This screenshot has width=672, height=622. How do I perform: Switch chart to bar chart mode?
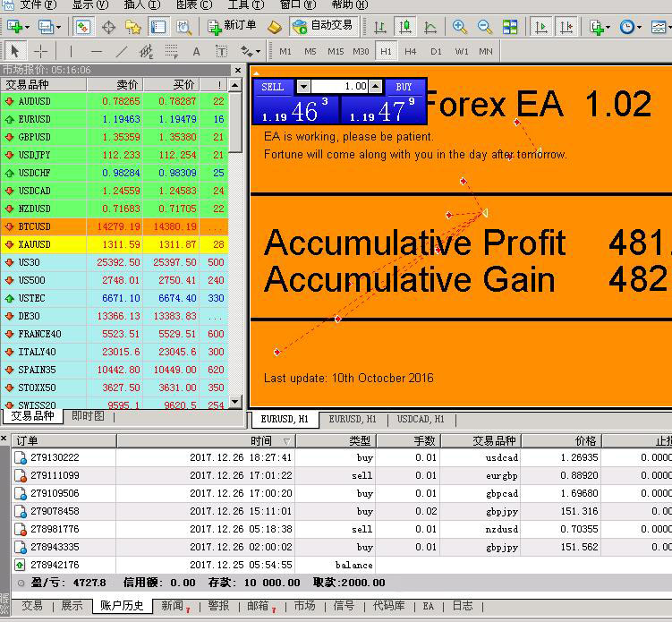pos(379,27)
